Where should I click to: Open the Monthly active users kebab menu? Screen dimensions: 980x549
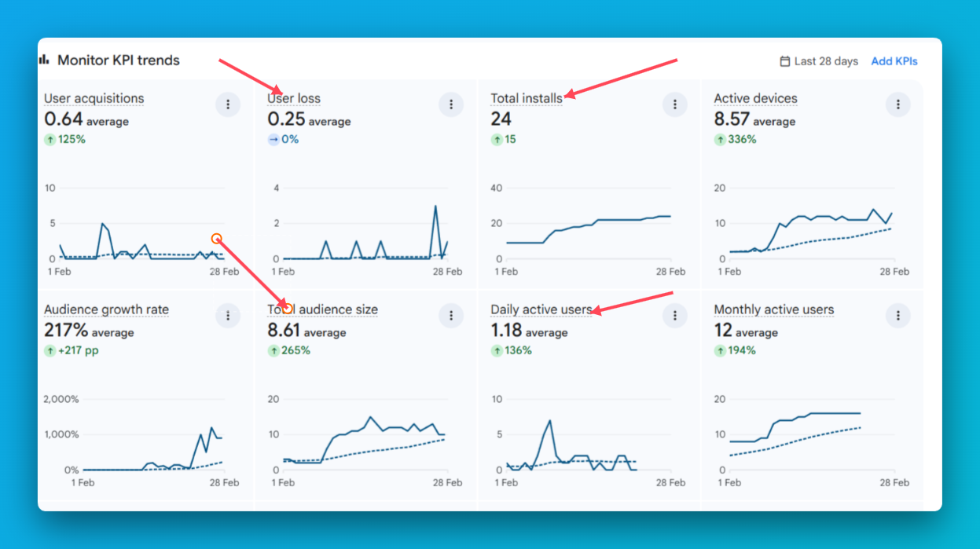pos(897,316)
